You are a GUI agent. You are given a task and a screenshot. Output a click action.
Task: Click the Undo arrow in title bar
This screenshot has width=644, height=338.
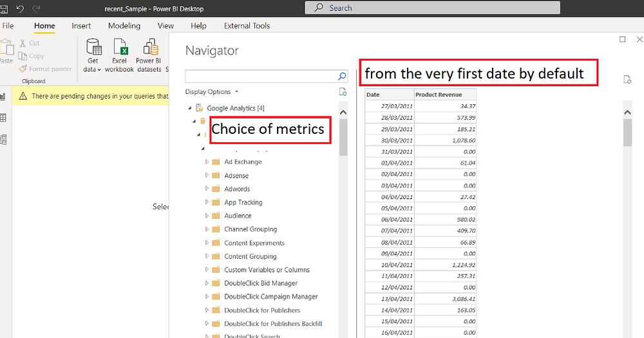pos(20,8)
